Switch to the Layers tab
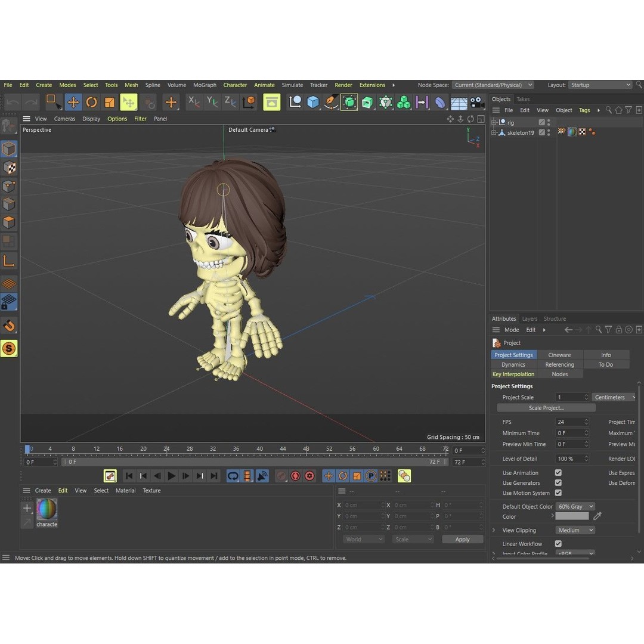 click(530, 318)
